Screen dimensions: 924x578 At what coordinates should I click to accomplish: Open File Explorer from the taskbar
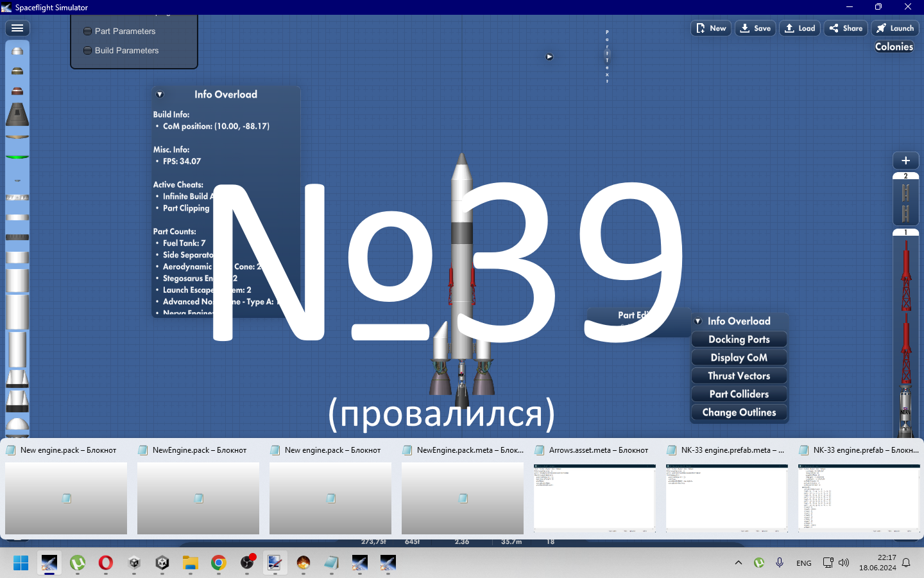pyautogui.click(x=191, y=563)
